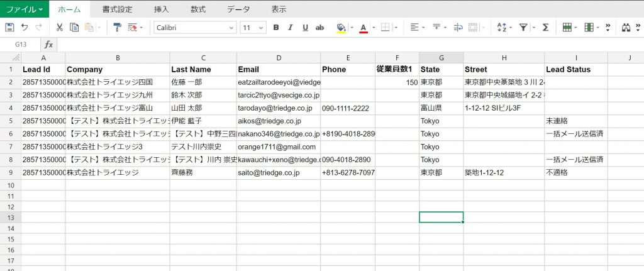Click the Sort A-Z icon
The image size is (644, 271).
click(x=502, y=28)
